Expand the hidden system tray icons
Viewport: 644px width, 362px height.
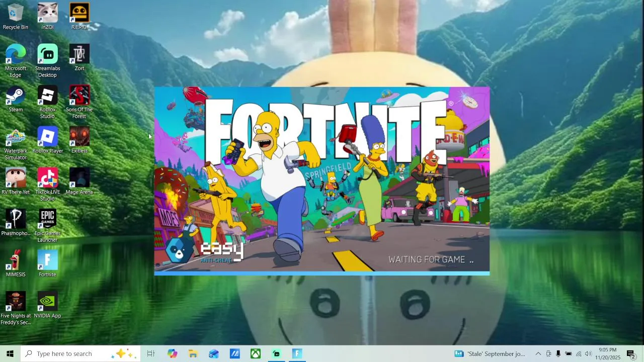(x=538, y=353)
